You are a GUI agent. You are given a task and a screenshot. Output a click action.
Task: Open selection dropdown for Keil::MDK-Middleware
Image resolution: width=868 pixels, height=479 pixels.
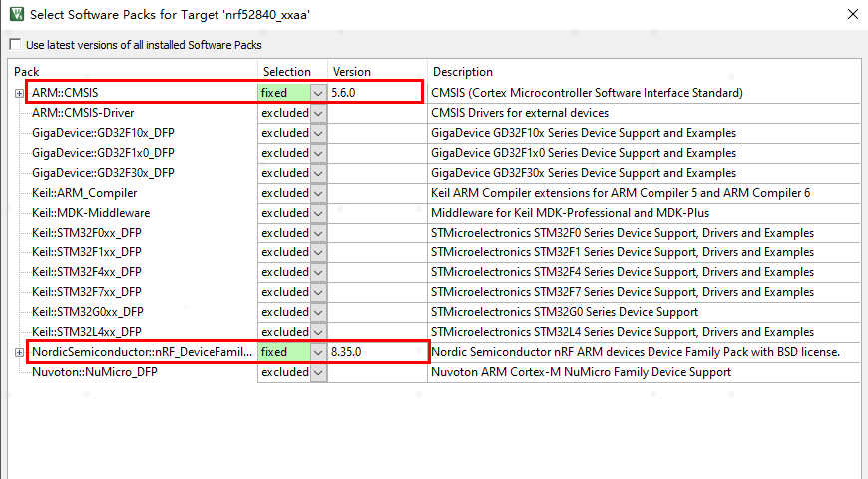tap(318, 213)
